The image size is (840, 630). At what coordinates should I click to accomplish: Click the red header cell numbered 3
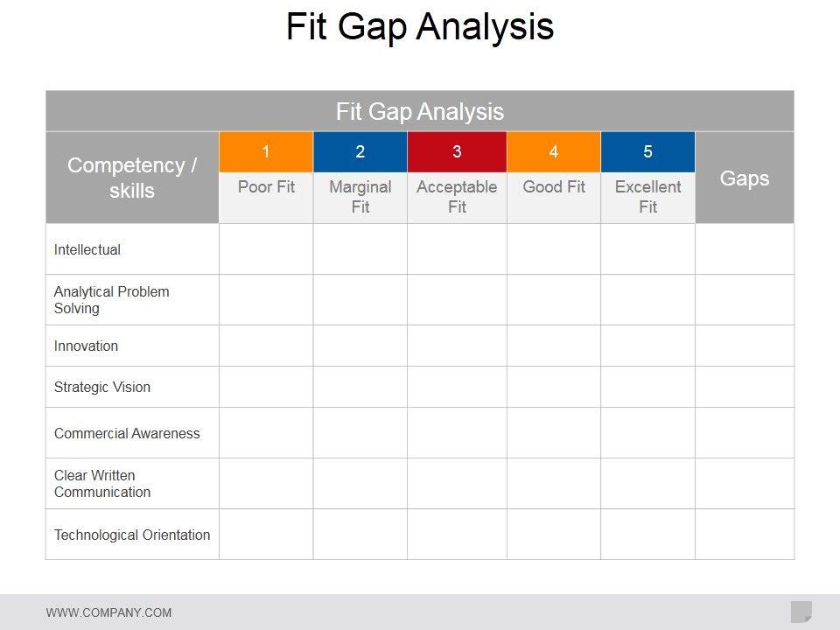tap(457, 152)
